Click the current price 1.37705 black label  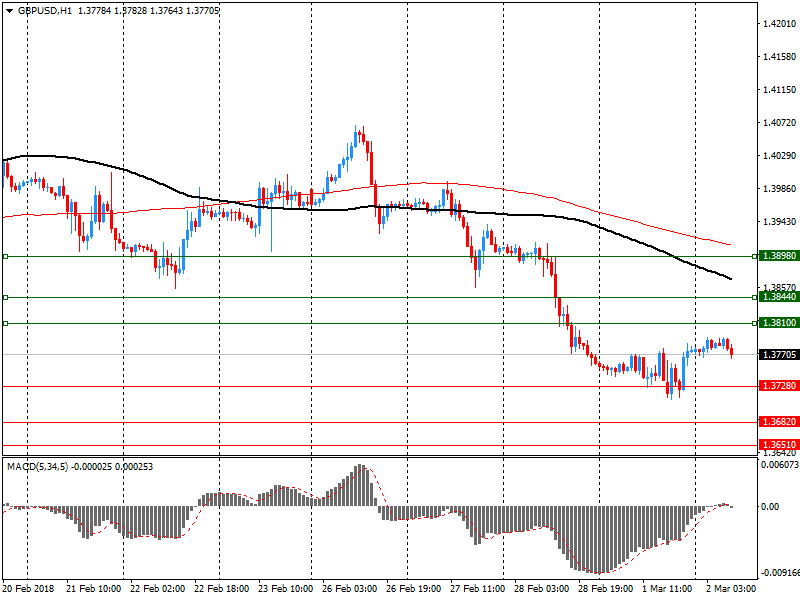pyautogui.click(x=778, y=354)
